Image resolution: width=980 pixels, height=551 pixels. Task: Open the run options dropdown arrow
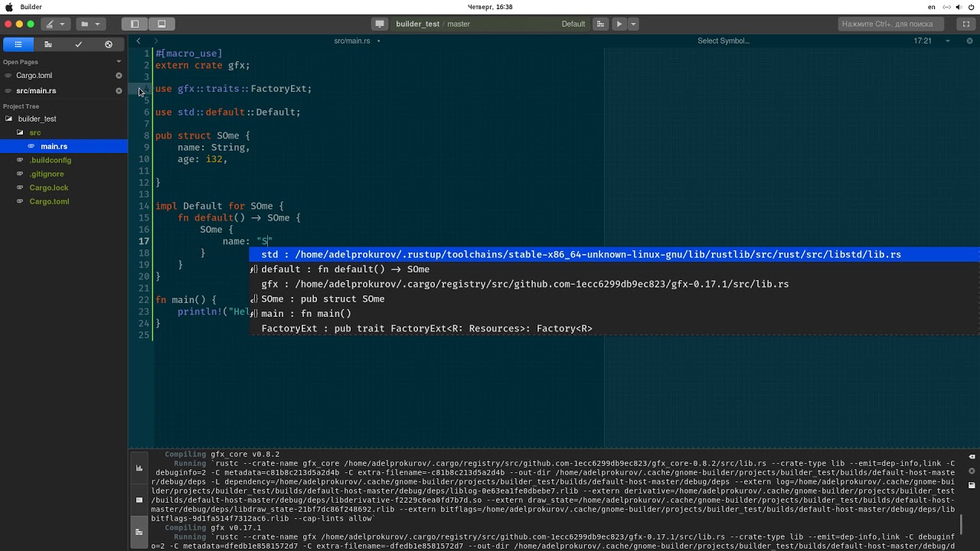pos(633,24)
